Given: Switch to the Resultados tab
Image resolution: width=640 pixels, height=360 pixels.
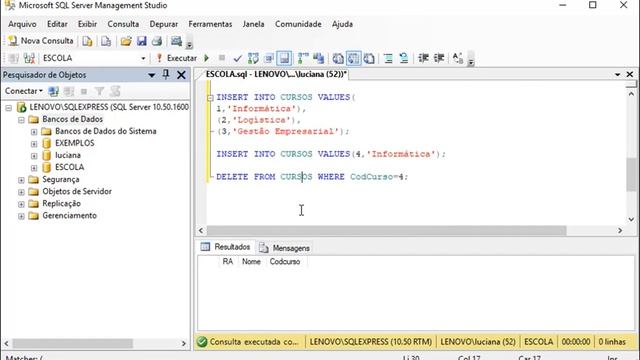Looking at the screenshot, I should 226,247.
